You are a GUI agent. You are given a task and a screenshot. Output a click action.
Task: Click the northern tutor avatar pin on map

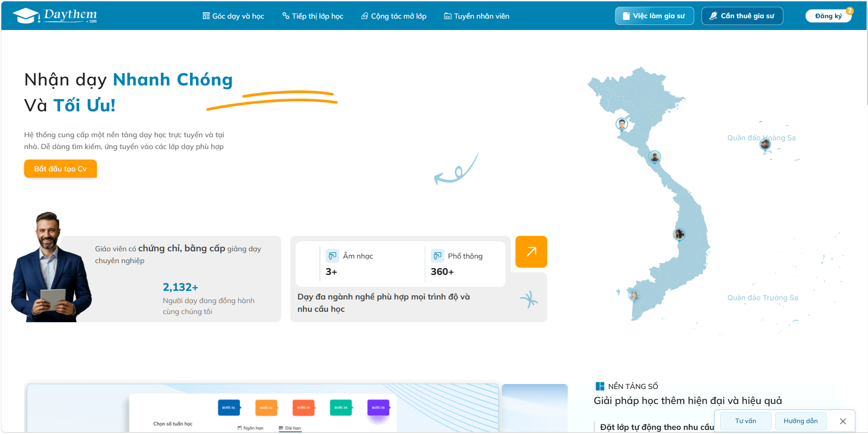click(x=622, y=124)
